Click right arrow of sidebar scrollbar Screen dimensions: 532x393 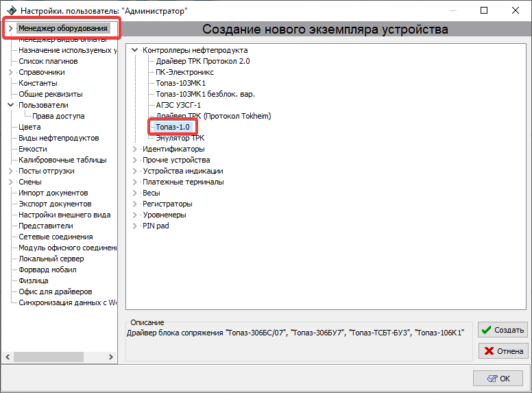[111, 357]
